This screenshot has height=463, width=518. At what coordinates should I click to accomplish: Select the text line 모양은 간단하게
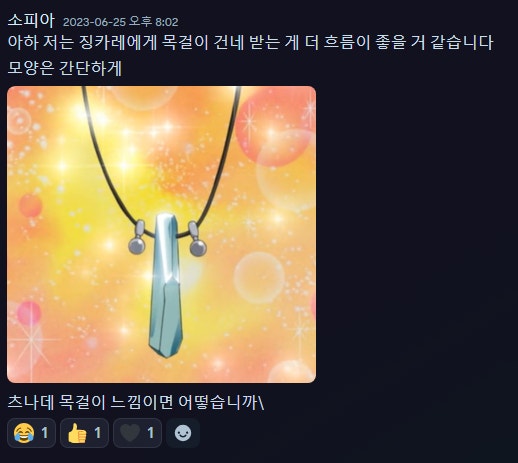point(65,68)
